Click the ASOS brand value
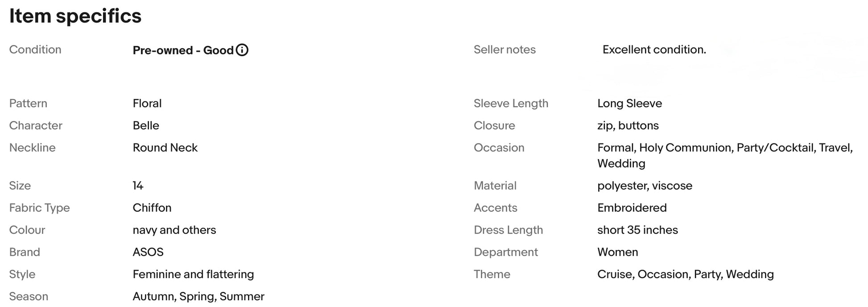 coord(148,252)
